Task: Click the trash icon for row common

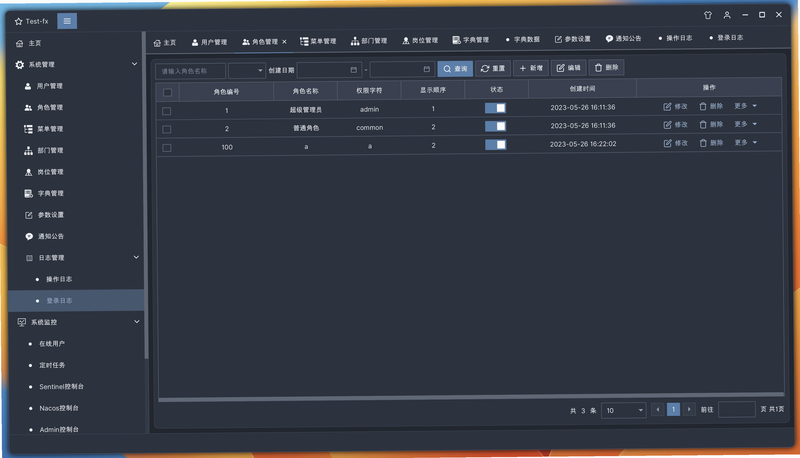Action: coord(703,124)
